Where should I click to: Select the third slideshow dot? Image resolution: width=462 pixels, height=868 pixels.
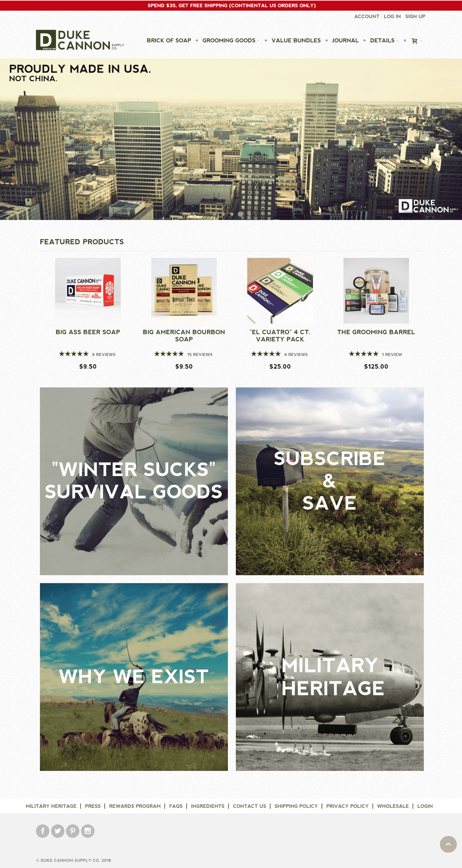click(x=232, y=214)
